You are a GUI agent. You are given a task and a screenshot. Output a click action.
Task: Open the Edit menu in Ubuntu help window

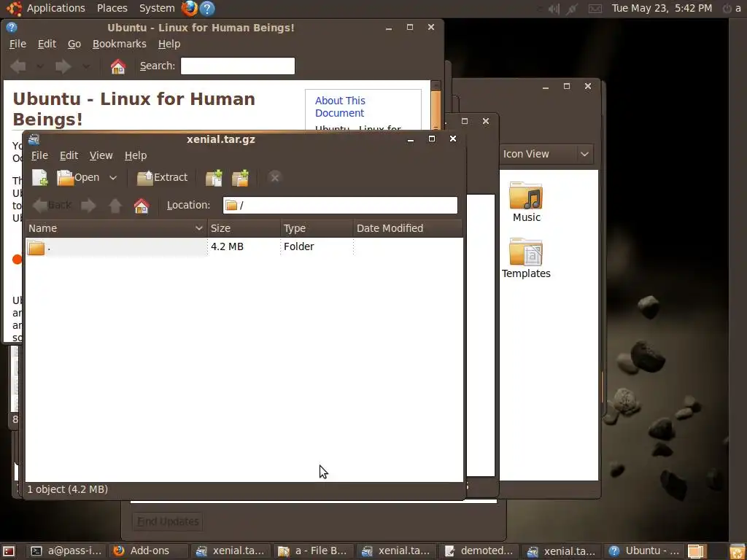coord(47,44)
